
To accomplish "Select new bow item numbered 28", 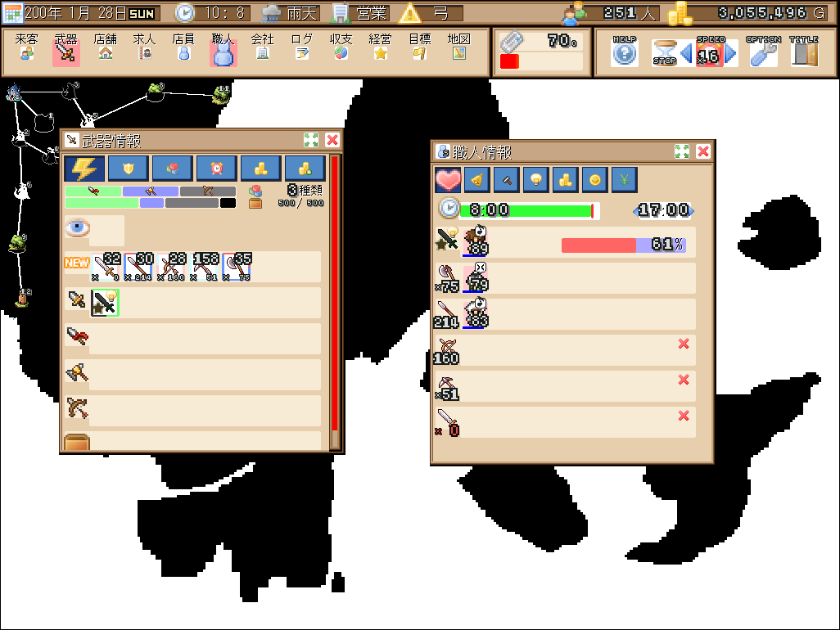I will coord(171,267).
